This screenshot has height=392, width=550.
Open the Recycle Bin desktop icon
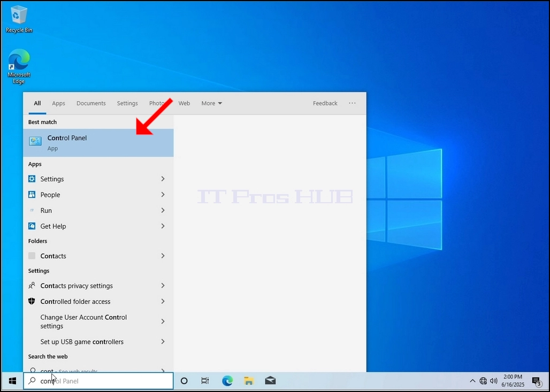pos(19,19)
